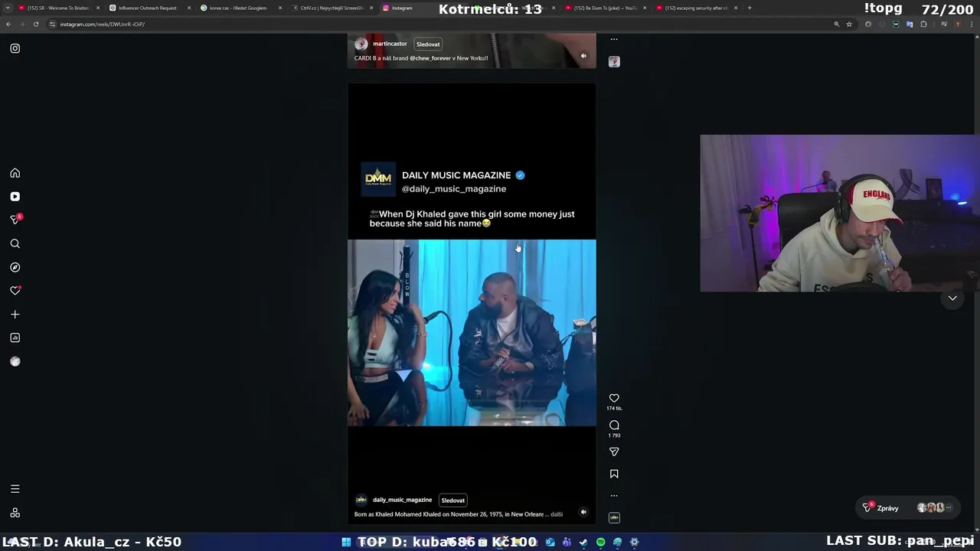This screenshot has width=980, height=551.
Task: Open Meta apps icon at sidebar bottom
Action: pos(15,513)
